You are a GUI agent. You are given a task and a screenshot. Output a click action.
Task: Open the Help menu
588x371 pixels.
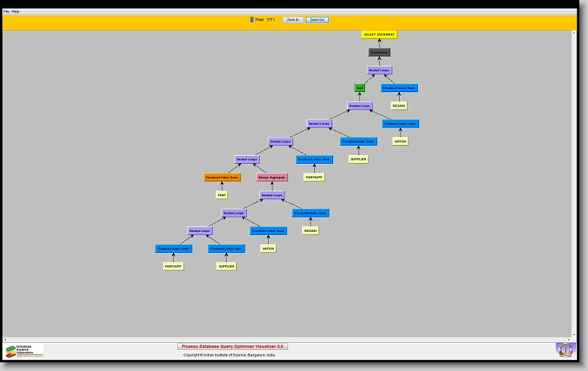[16, 12]
